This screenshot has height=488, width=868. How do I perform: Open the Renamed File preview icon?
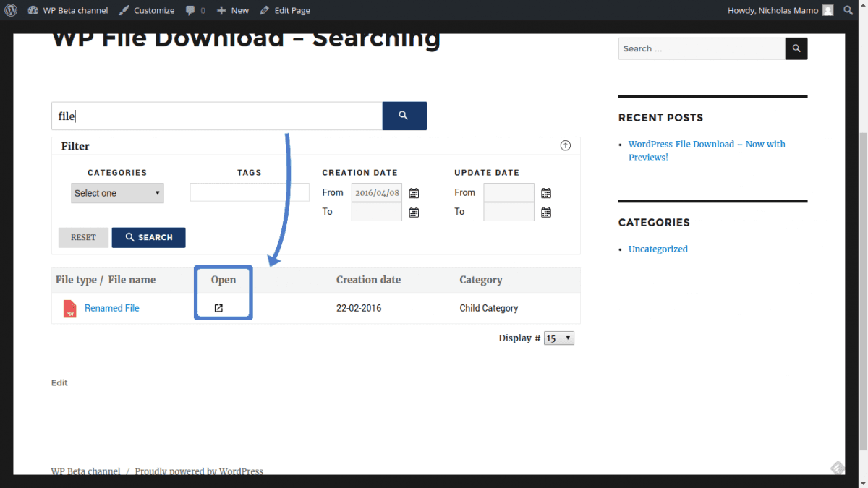tap(218, 308)
